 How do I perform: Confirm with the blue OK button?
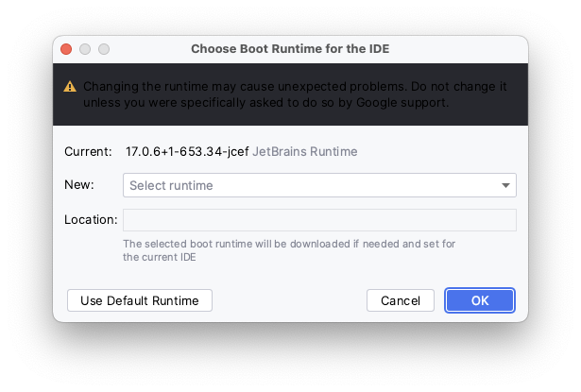click(480, 300)
